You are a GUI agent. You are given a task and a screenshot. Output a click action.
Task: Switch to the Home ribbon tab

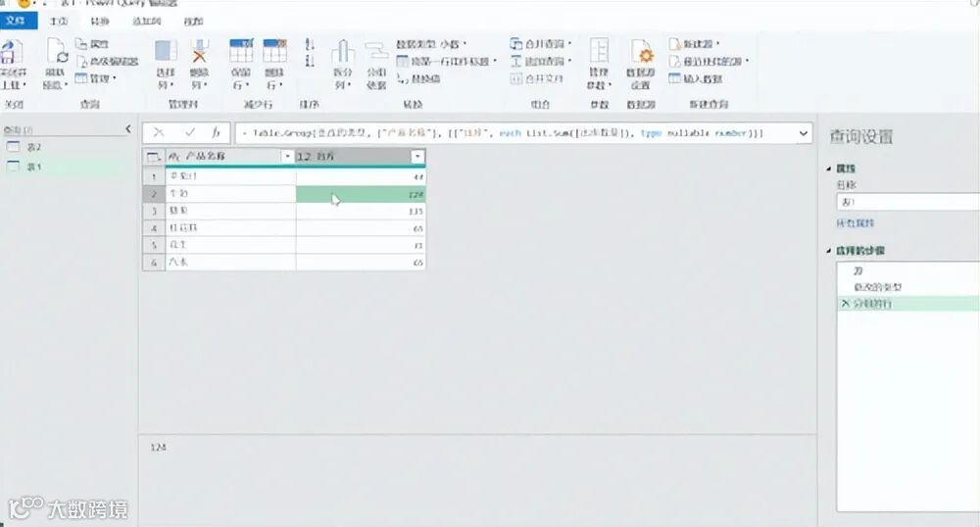[x=59, y=22]
